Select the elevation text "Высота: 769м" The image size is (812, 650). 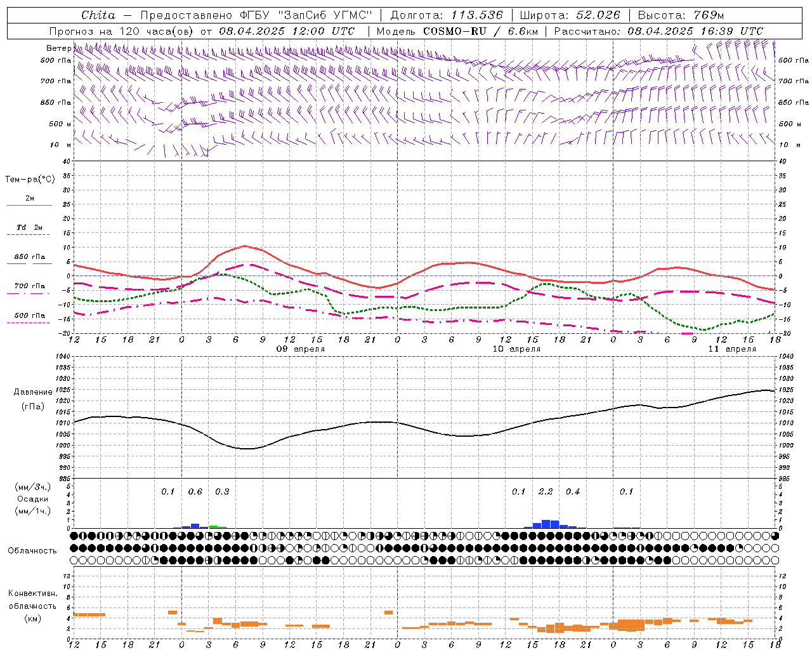tap(681, 15)
